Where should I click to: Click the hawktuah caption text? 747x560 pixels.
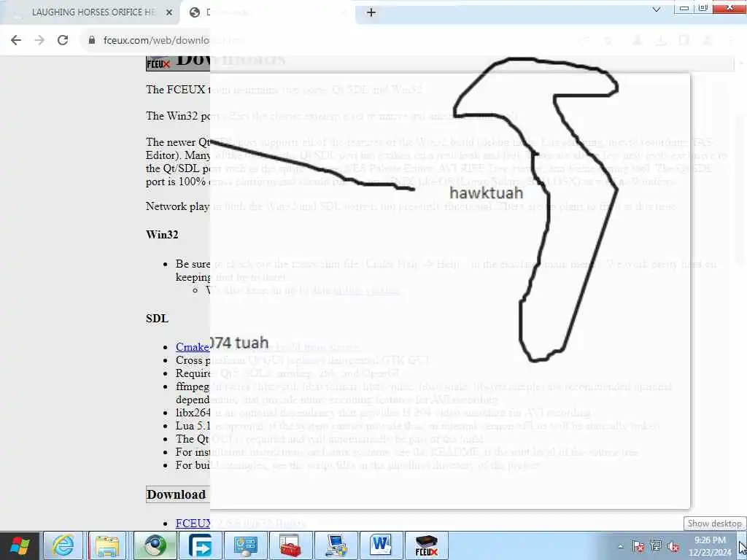(x=487, y=192)
